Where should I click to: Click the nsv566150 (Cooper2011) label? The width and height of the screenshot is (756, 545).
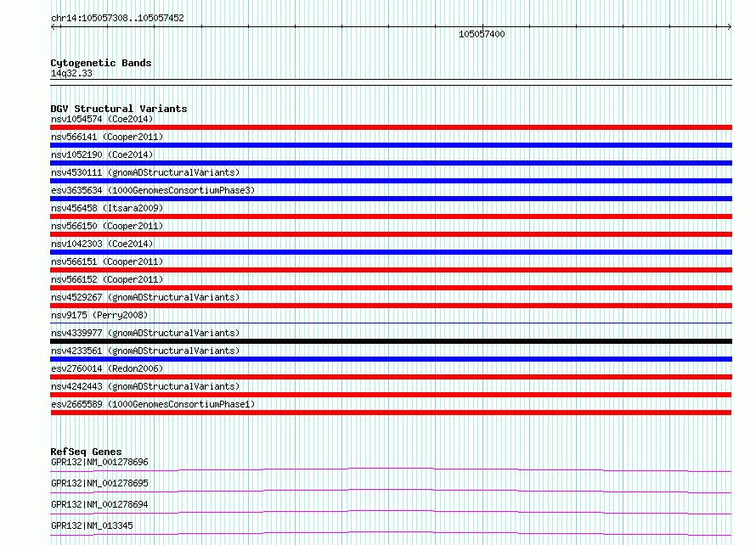click(107, 226)
